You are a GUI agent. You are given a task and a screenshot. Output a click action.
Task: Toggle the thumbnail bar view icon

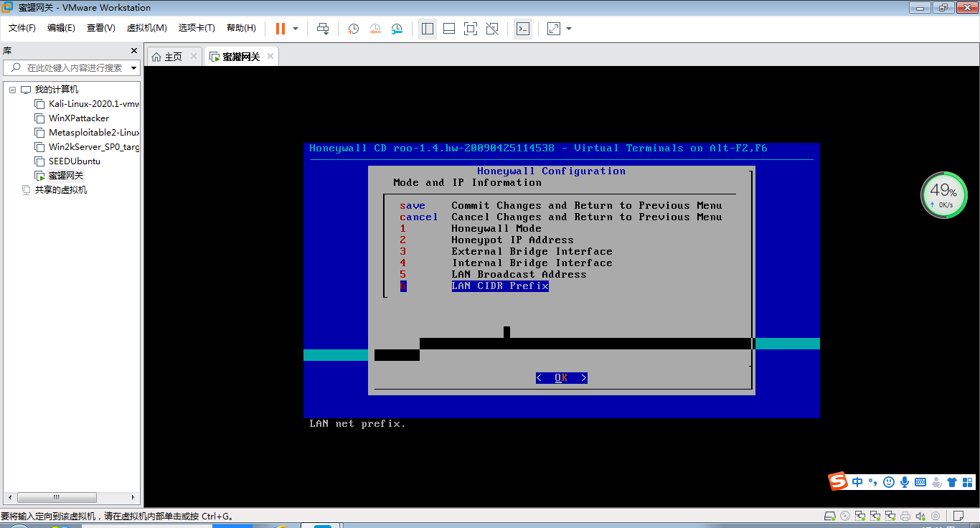pos(449,29)
